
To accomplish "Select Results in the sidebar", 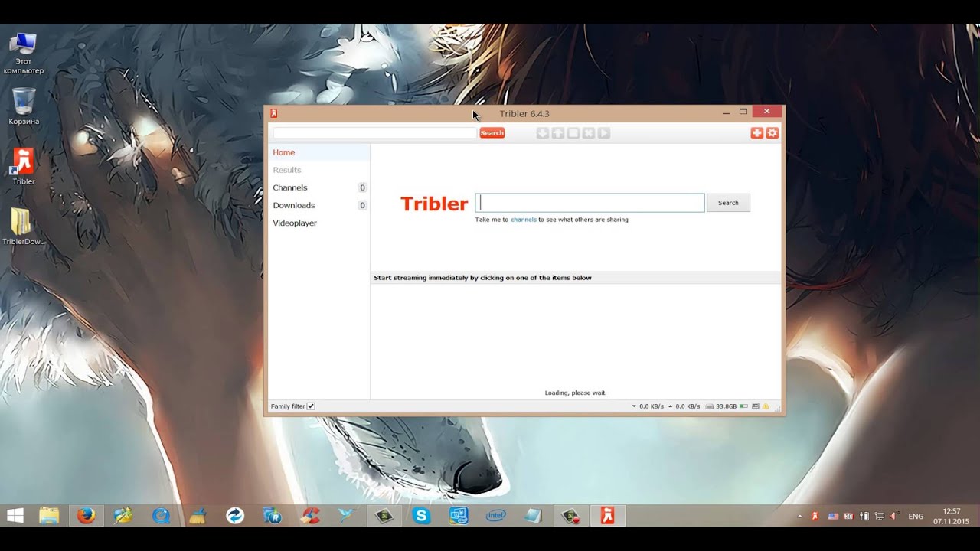I will (319, 170).
